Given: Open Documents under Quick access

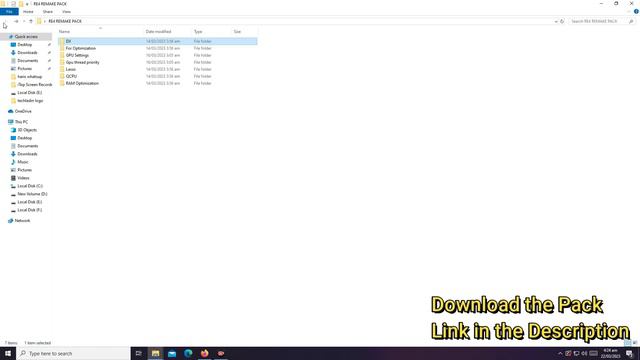Looking at the screenshot, I should (x=27, y=61).
